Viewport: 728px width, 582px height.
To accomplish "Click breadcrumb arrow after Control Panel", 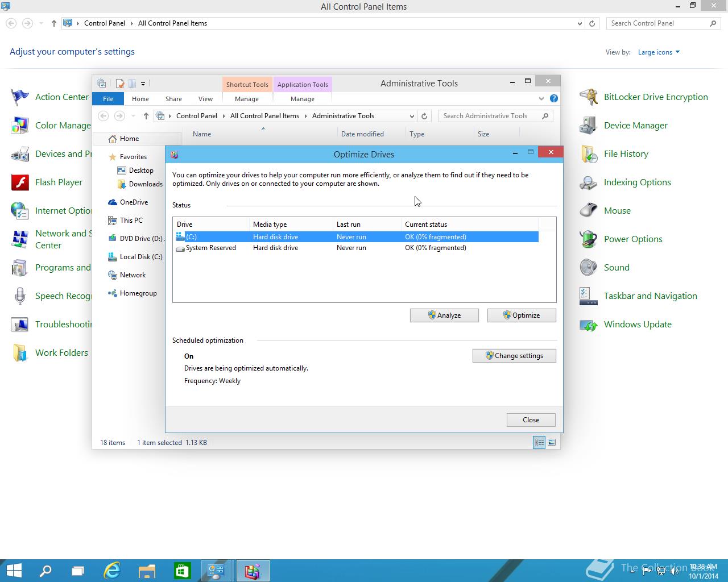I will click(131, 23).
